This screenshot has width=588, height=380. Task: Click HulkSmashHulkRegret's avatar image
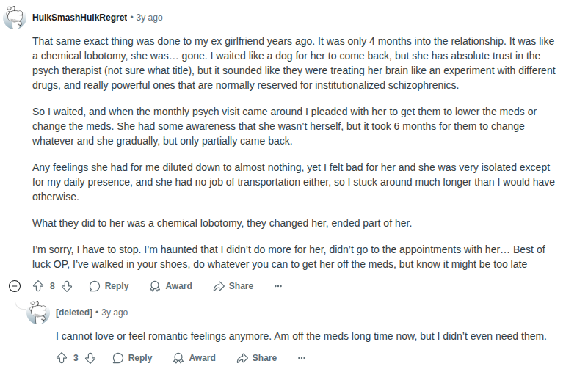[15, 17]
